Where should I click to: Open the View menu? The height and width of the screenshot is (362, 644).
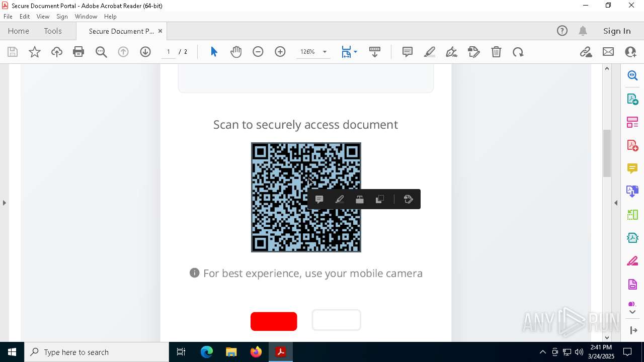point(43,17)
